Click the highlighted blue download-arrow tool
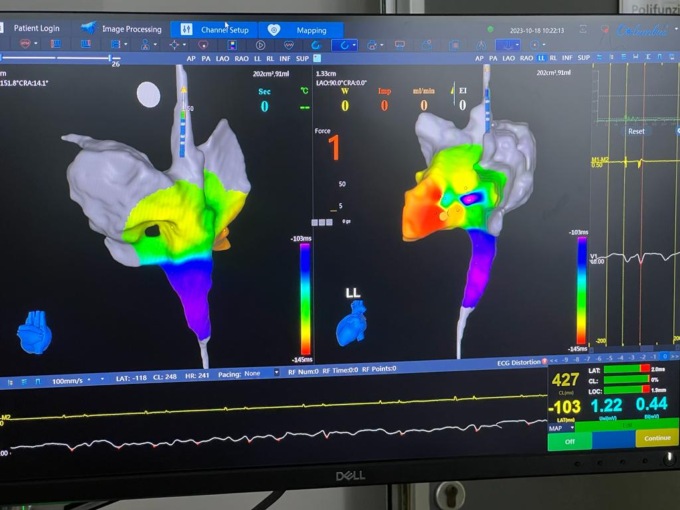The width and height of the screenshot is (680, 510). click(506, 45)
